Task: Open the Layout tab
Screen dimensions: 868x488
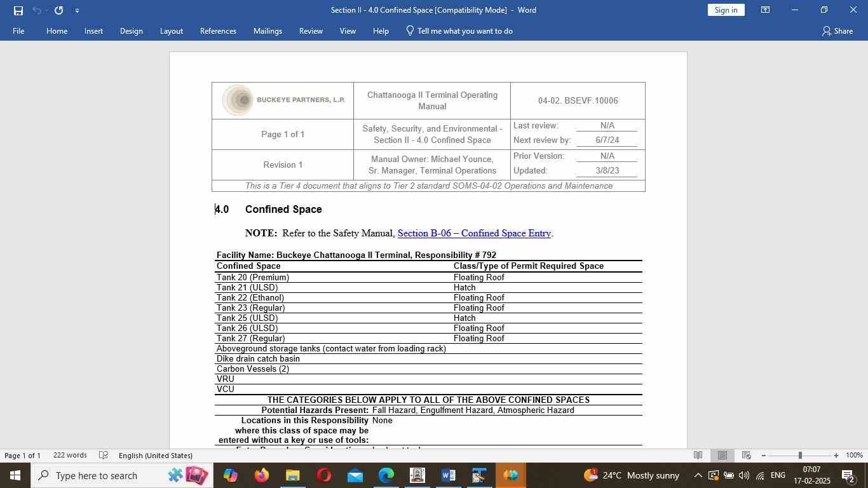Action: [x=171, y=30]
